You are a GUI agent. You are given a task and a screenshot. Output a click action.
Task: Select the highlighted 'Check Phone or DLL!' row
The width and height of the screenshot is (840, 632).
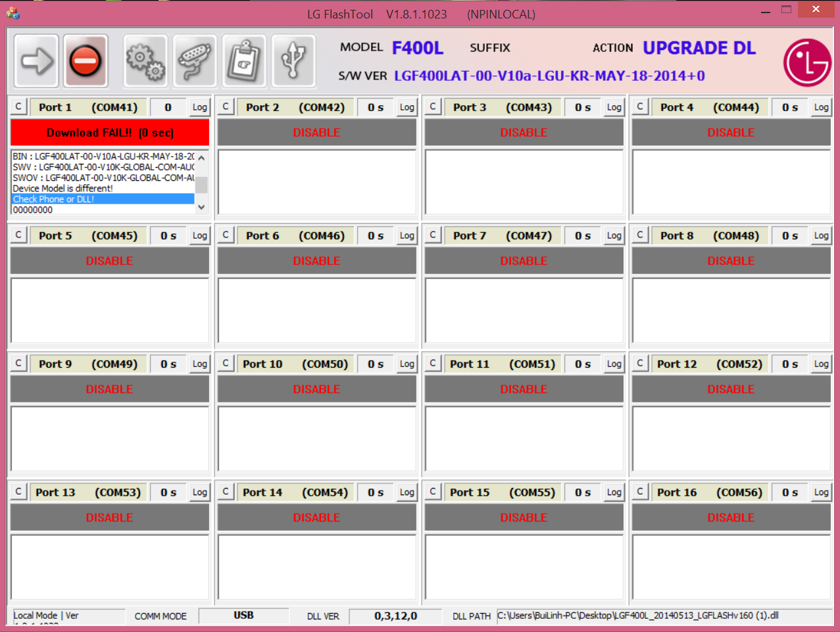point(103,199)
